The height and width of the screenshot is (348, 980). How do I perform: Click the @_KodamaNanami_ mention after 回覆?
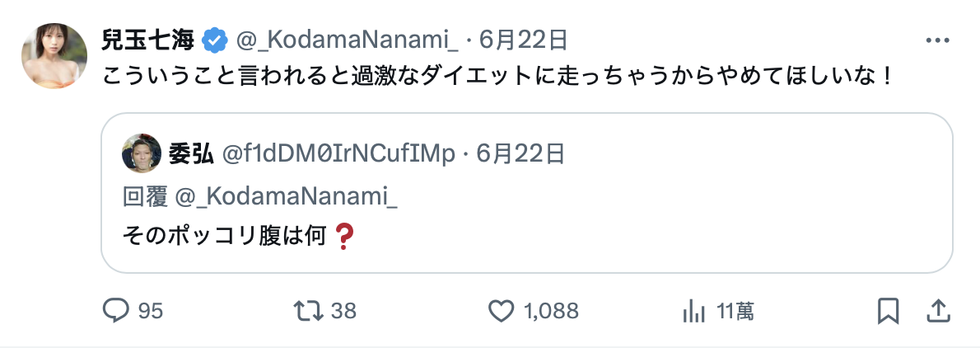coord(287,197)
